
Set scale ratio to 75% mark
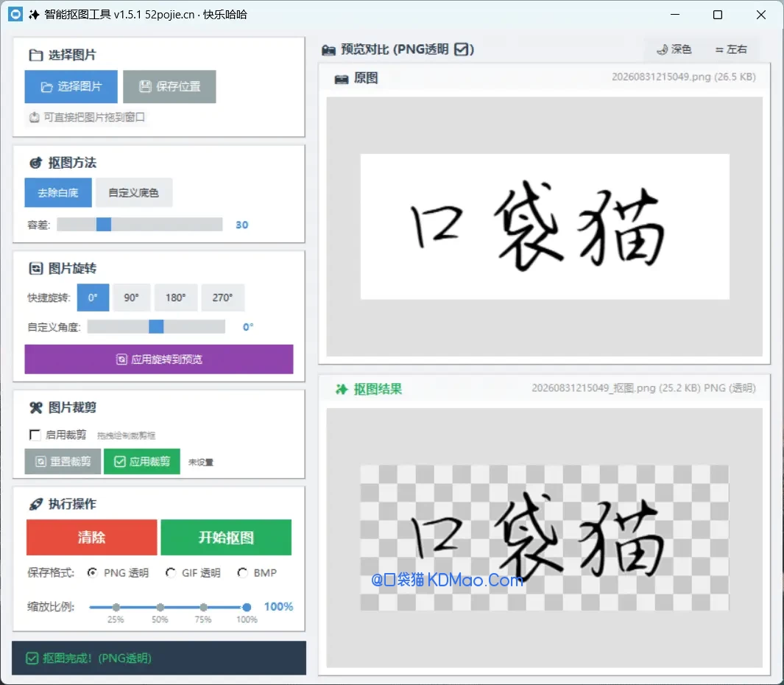[203, 608]
